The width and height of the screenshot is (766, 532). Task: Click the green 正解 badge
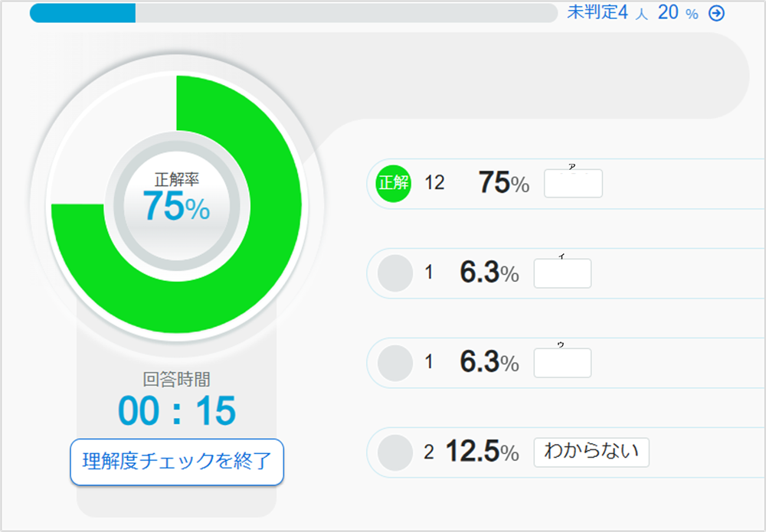[x=394, y=184]
